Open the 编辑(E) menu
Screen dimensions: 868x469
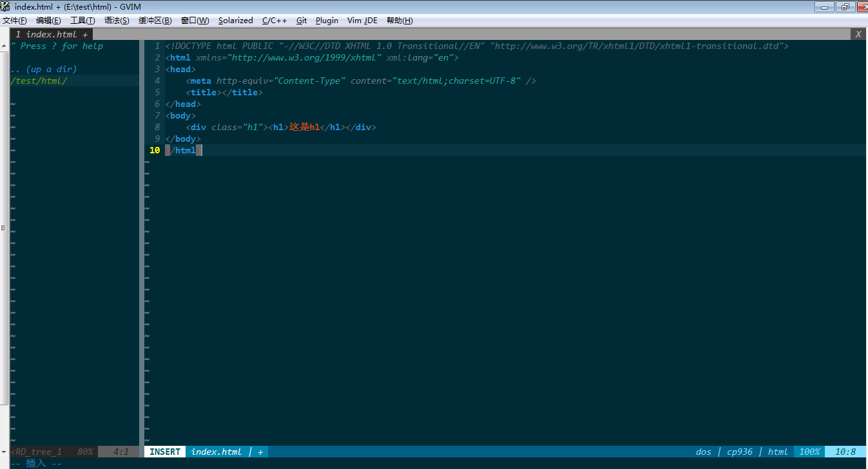[x=48, y=21]
